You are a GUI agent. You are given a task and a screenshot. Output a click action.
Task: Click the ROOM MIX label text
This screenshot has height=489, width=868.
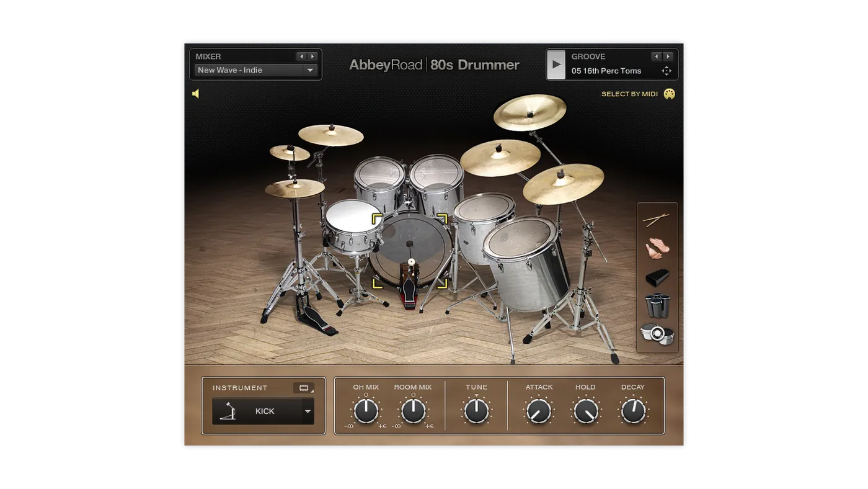click(x=413, y=387)
